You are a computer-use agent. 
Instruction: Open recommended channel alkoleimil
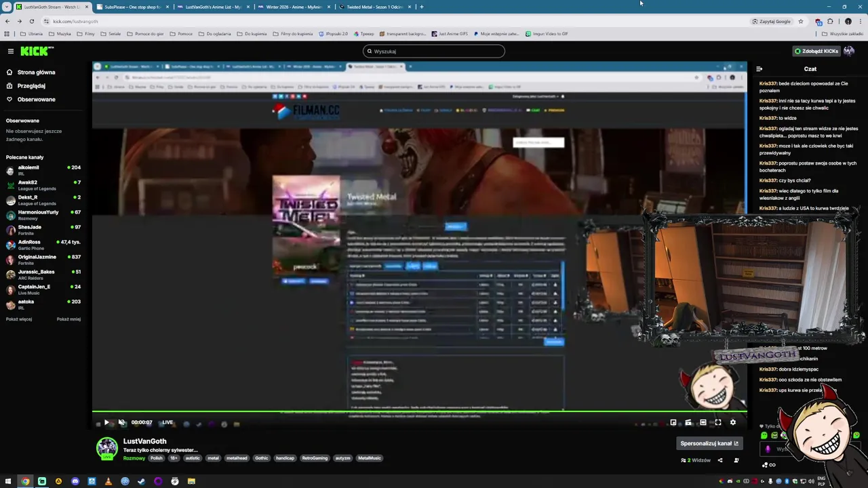[x=43, y=169]
